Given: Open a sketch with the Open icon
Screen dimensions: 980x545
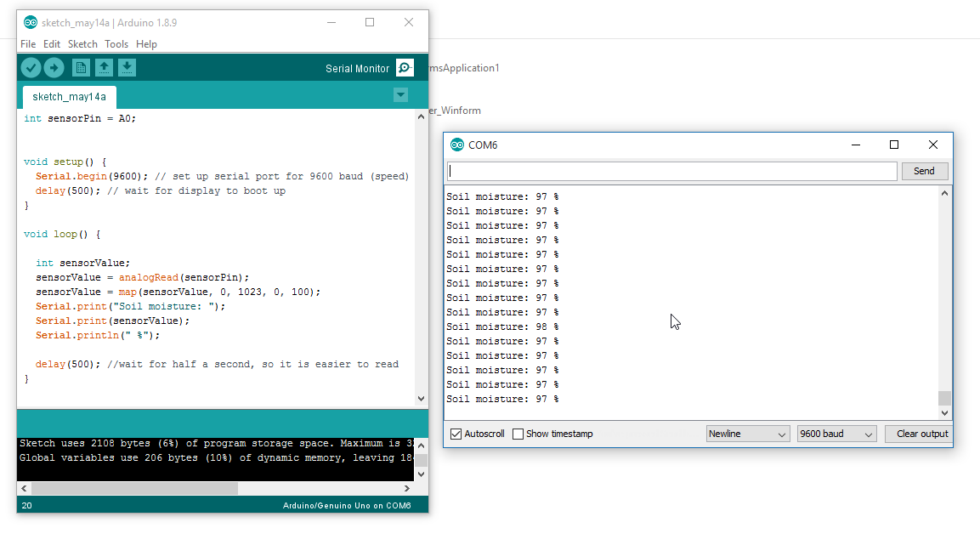Looking at the screenshot, I should pos(104,67).
